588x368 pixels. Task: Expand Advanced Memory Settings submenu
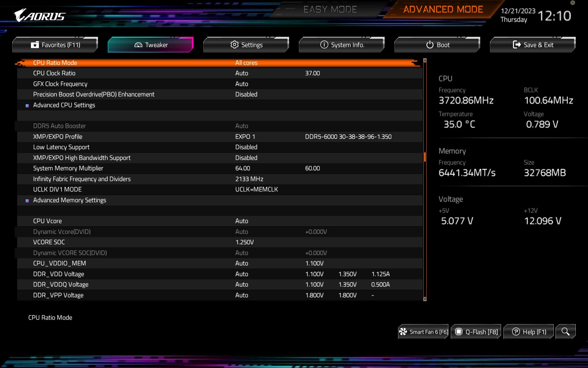70,200
